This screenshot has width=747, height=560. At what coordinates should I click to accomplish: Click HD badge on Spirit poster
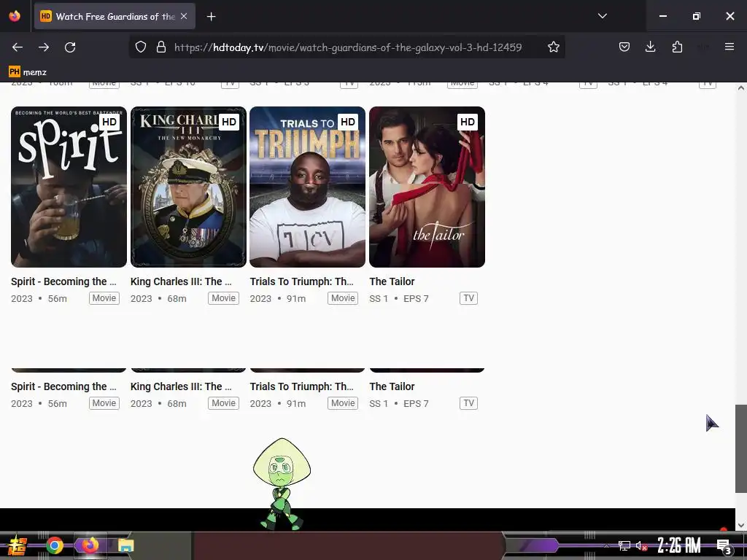tap(109, 122)
